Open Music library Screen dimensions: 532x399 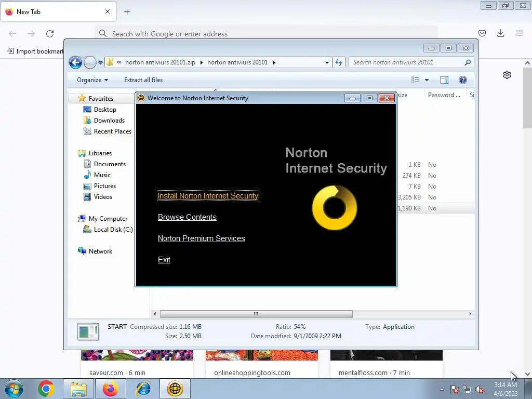[102, 175]
